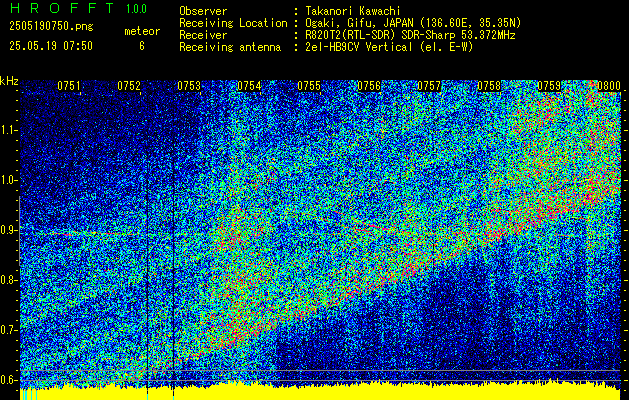Select file name 2505190750.png
The width and height of the screenshot is (629, 400).
tap(51, 26)
